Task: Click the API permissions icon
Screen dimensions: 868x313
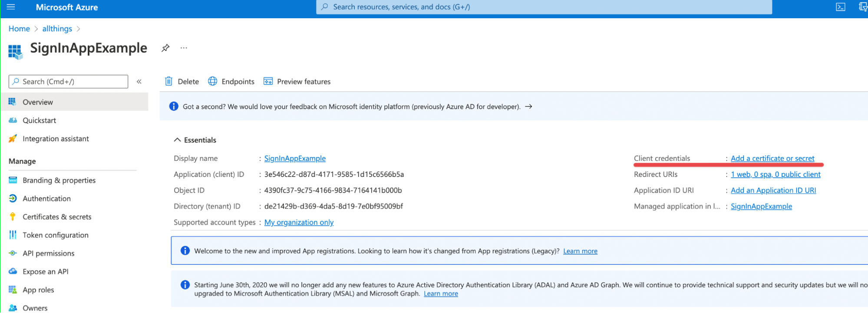Action: tap(13, 253)
